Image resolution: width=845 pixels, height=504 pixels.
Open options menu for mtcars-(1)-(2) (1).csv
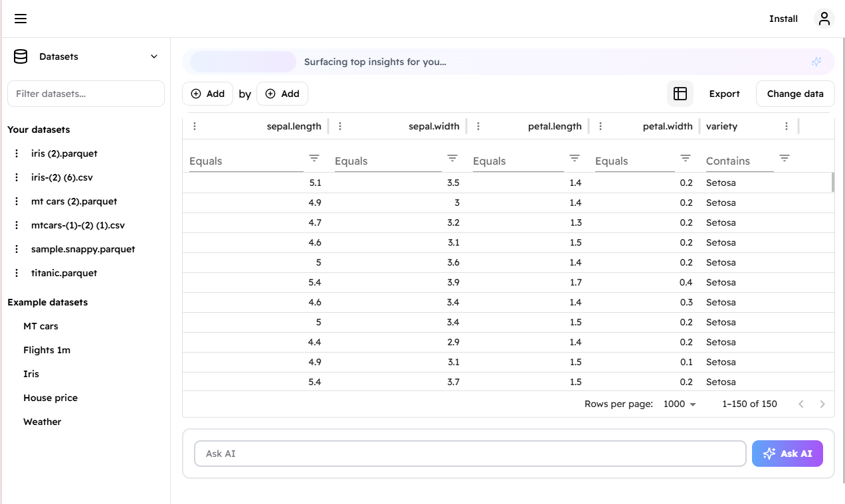[17, 225]
